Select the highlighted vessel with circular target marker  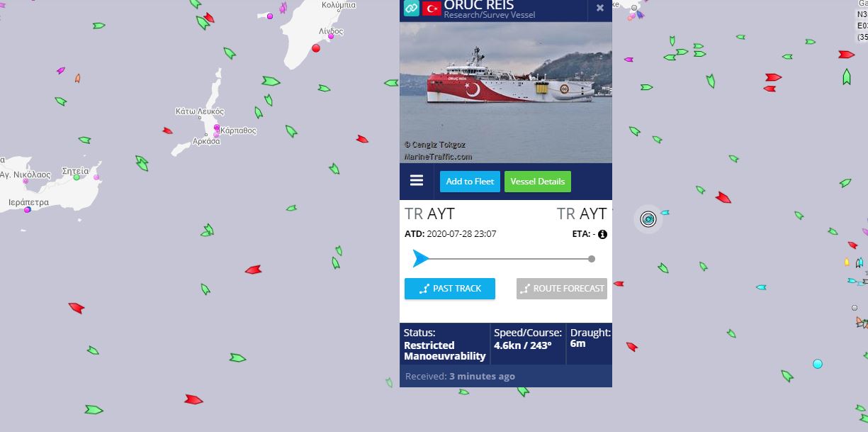[x=648, y=219]
